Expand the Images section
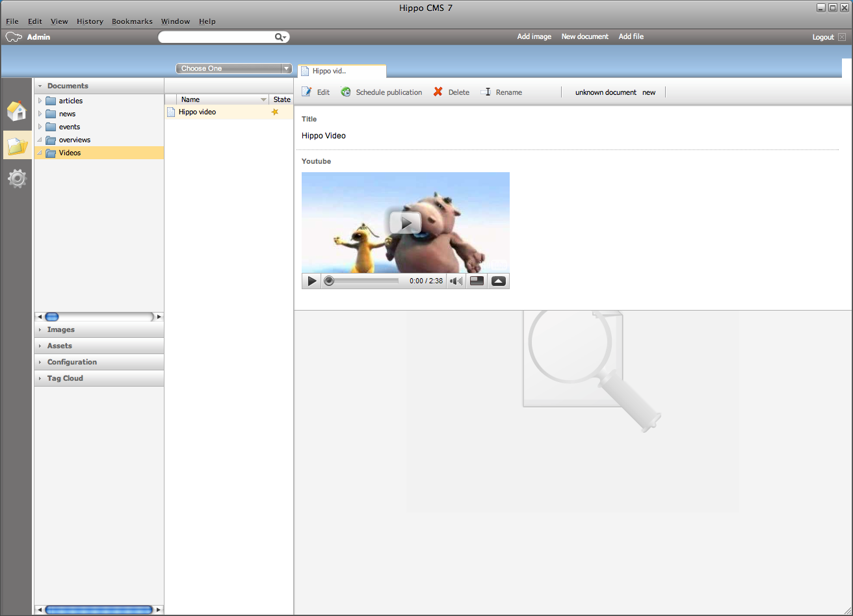 pyautogui.click(x=60, y=329)
